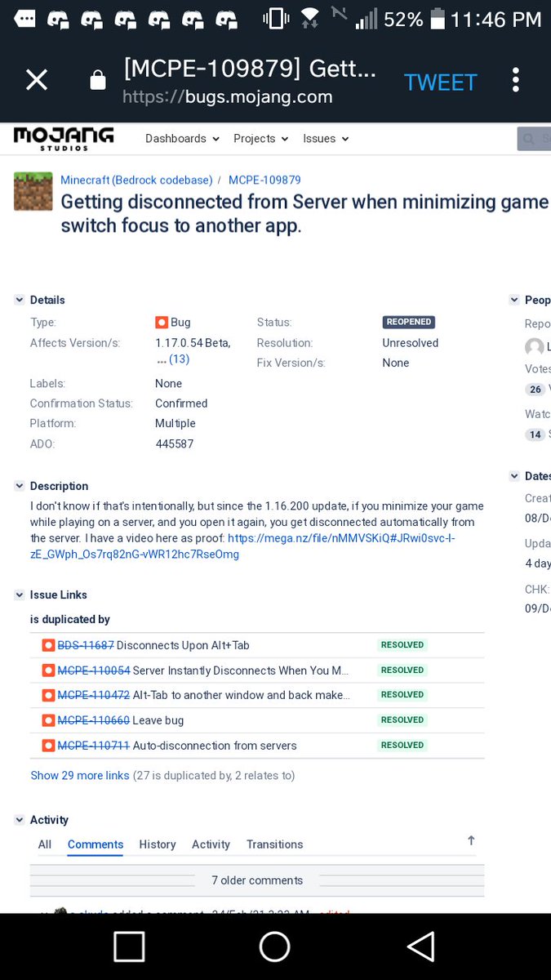Image resolution: width=551 pixels, height=980 pixels.
Task: Tap the battery icon in status bar
Action: click(x=438, y=19)
